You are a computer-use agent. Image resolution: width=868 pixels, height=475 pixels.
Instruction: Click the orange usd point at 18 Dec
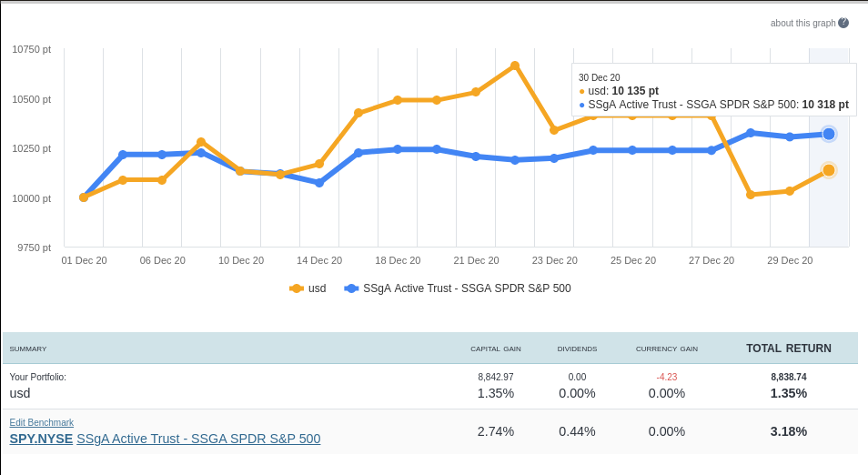pos(398,100)
